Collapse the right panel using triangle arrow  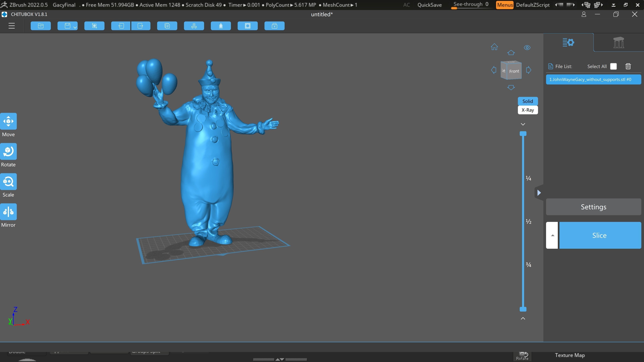[539, 193]
